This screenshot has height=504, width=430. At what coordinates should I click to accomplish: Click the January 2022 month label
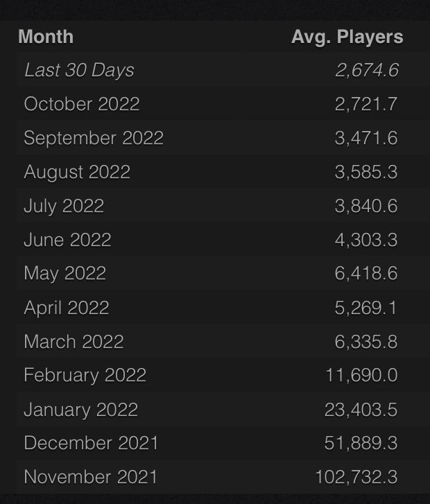(81, 410)
